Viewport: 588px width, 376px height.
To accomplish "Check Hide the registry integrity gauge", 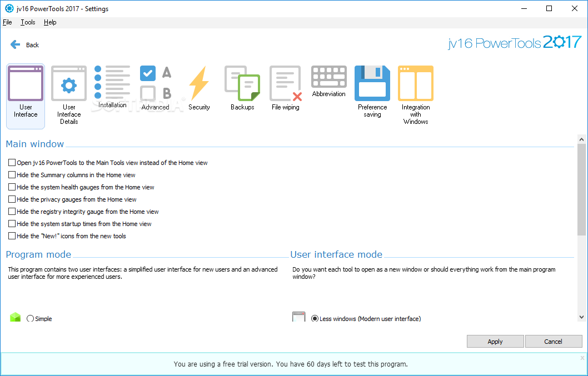I will coord(12,212).
